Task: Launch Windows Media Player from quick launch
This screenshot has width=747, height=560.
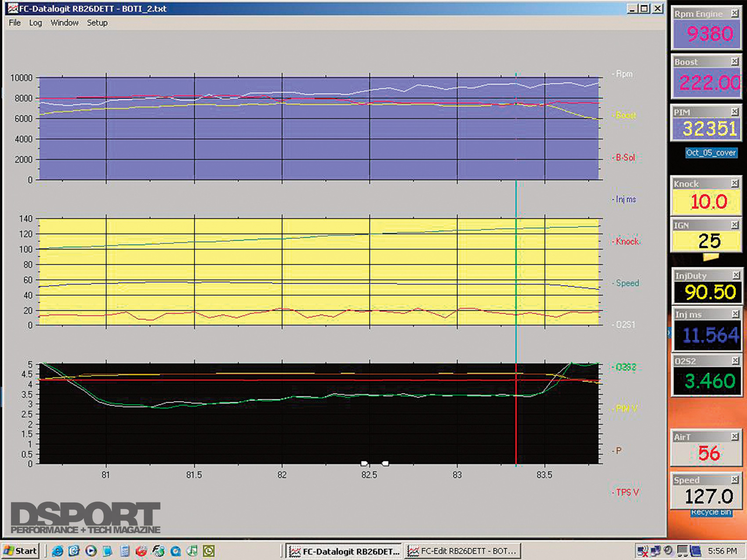Action: tap(91, 551)
